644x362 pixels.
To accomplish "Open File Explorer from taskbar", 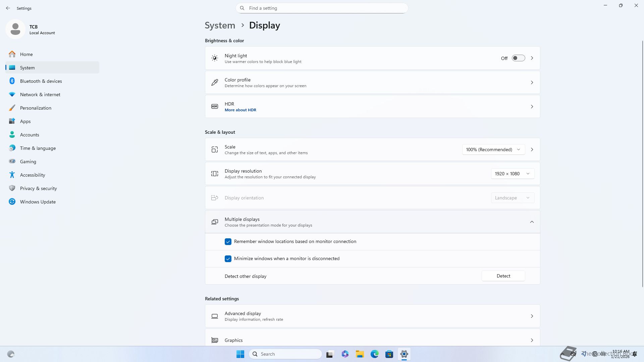I will click(360, 354).
